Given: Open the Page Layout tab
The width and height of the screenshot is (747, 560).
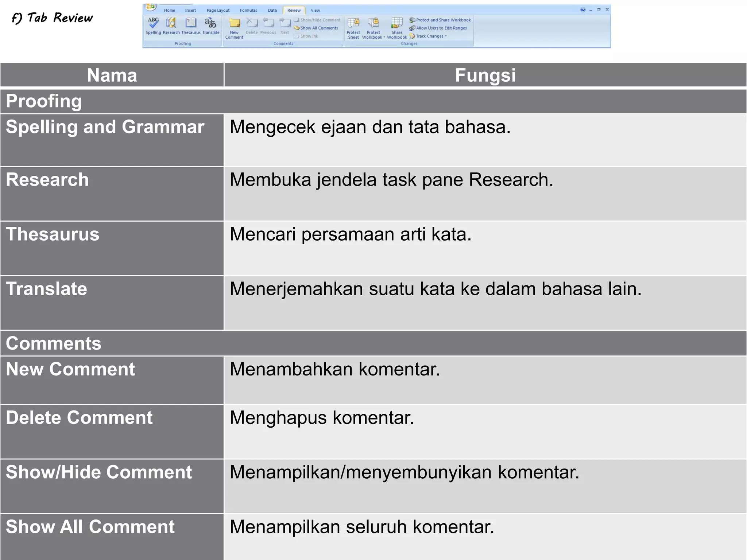Looking at the screenshot, I should pyautogui.click(x=218, y=10).
